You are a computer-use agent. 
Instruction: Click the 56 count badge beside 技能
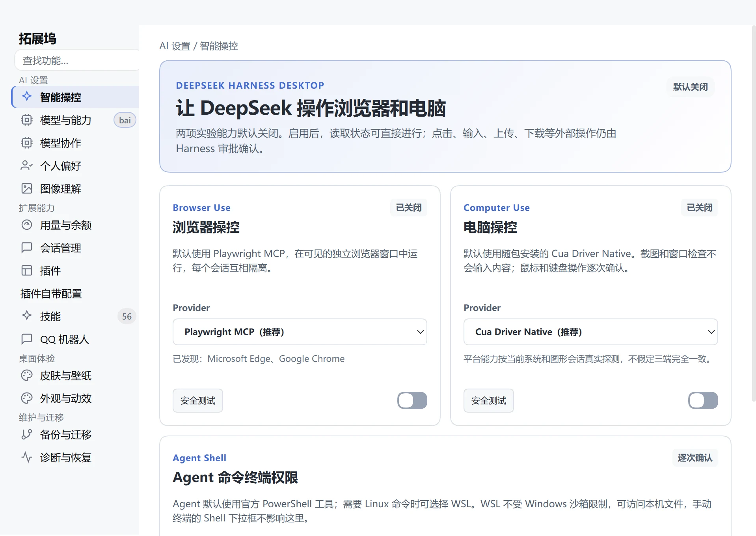[127, 316]
